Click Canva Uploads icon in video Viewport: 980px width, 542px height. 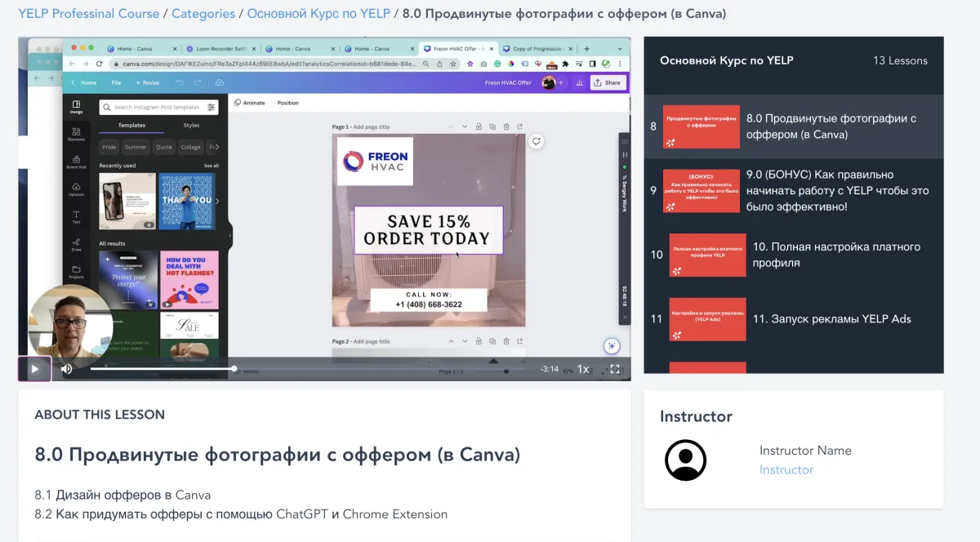[x=76, y=189]
